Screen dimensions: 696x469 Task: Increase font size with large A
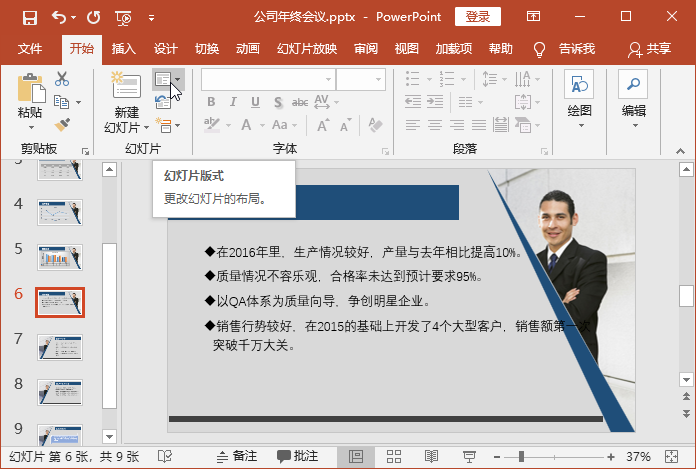click(x=323, y=126)
